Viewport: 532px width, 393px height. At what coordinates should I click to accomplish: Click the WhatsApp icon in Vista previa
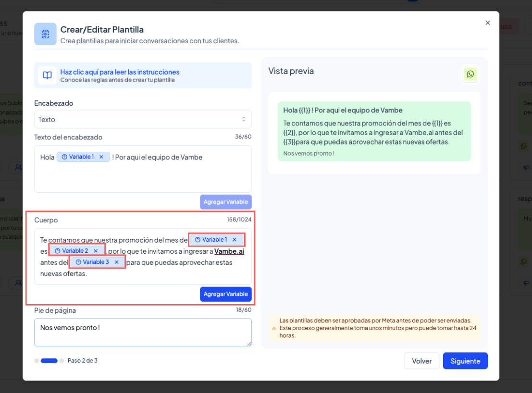(470, 74)
